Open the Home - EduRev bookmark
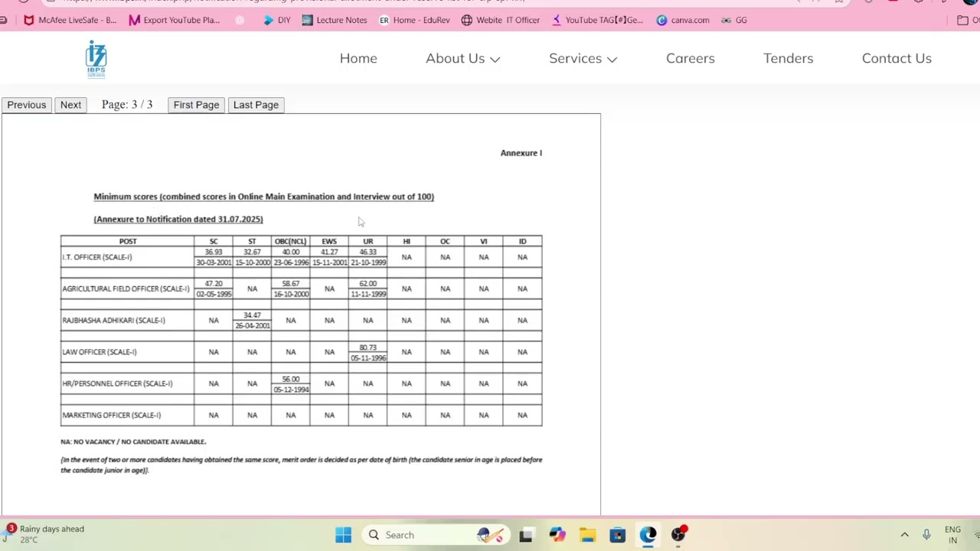This screenshot has height=551, width=980. tap(415, 20)
